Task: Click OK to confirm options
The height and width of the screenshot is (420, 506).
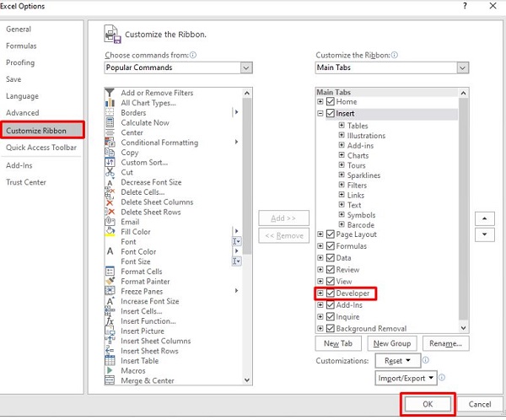Action: tap(428, 404)
